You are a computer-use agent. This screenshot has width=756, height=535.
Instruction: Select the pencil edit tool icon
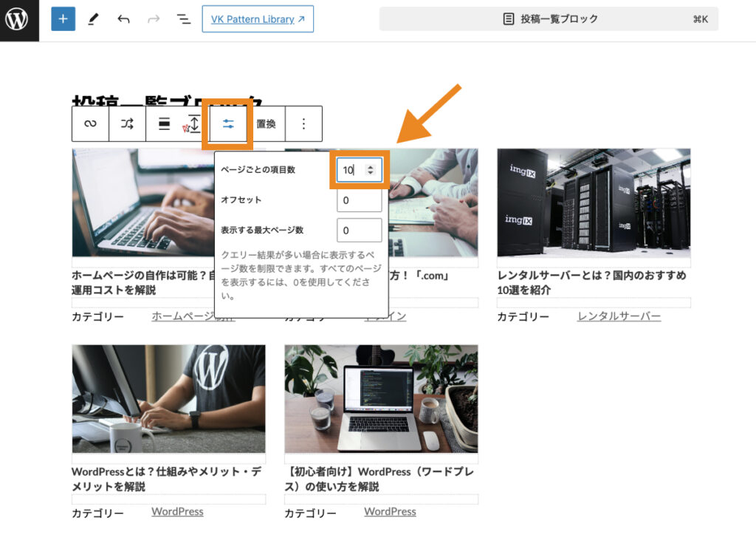pyautogui.click(x=92, y=18)
